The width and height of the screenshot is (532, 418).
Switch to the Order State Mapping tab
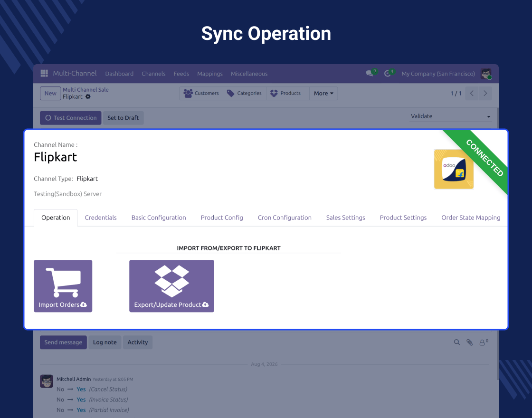[471, 218]
